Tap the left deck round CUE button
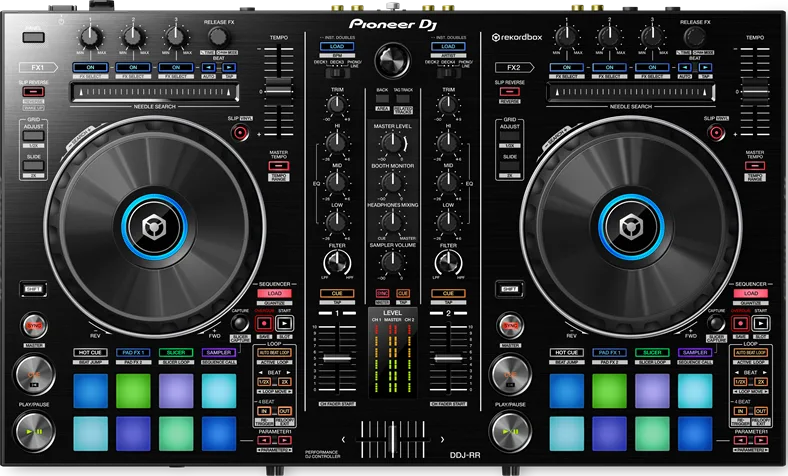 (34, 374)
